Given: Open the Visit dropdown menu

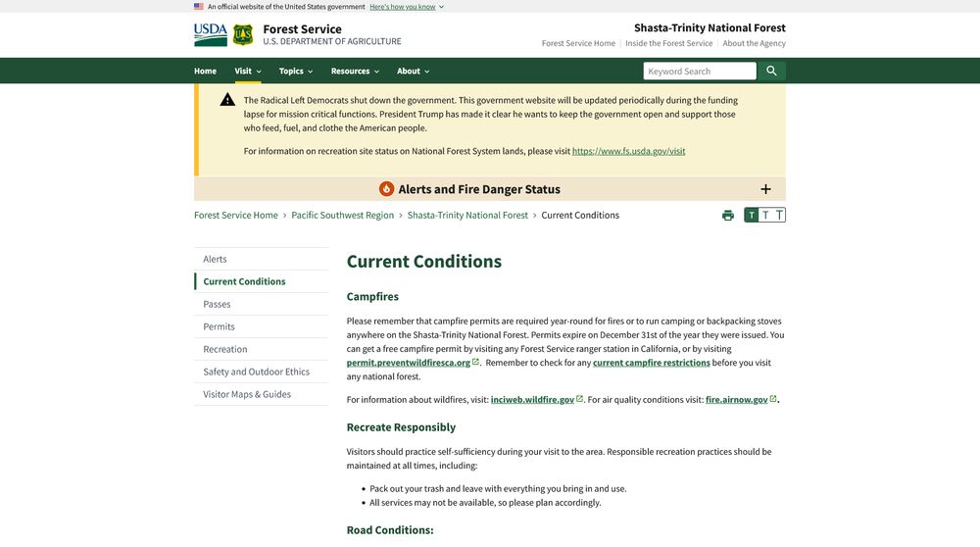Looking at the screenshot, I should coord(248,71).
